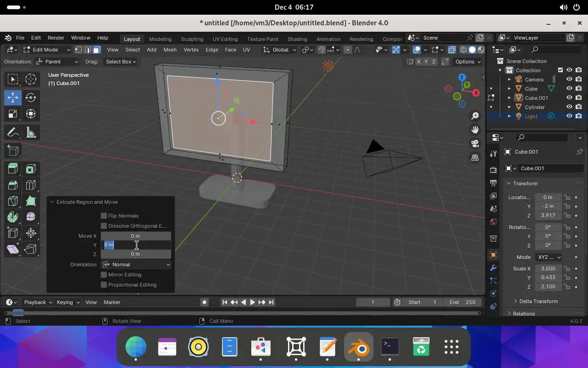Open the Keying timeline popover
This screenshot has width=588, height=368.
click(x=68, y=302)
